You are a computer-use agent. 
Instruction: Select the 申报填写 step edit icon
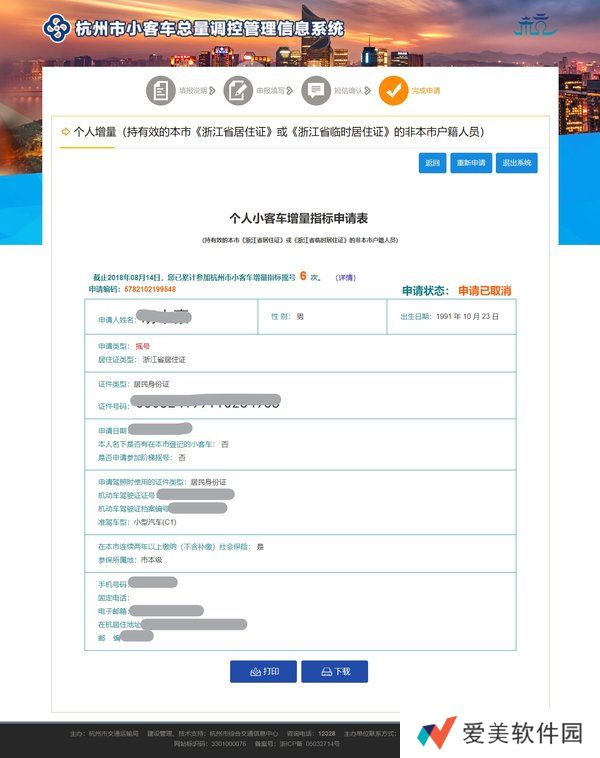[238, 90]
